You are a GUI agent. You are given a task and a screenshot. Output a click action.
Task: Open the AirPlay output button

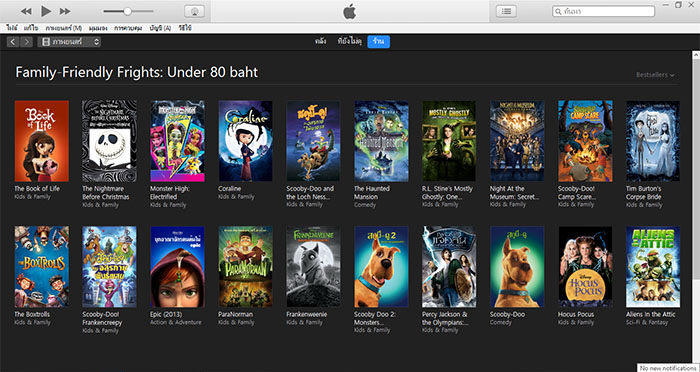(195, 12)
